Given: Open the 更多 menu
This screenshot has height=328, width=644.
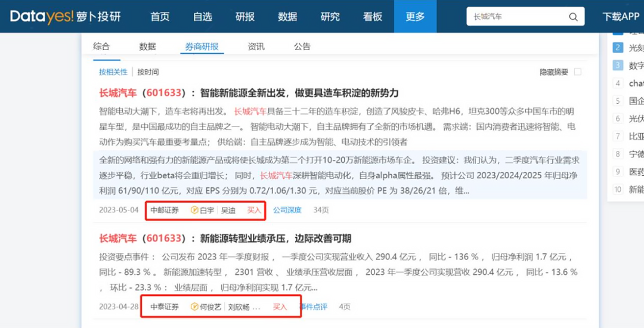Looking at the screenshot, I should point(415,17).
